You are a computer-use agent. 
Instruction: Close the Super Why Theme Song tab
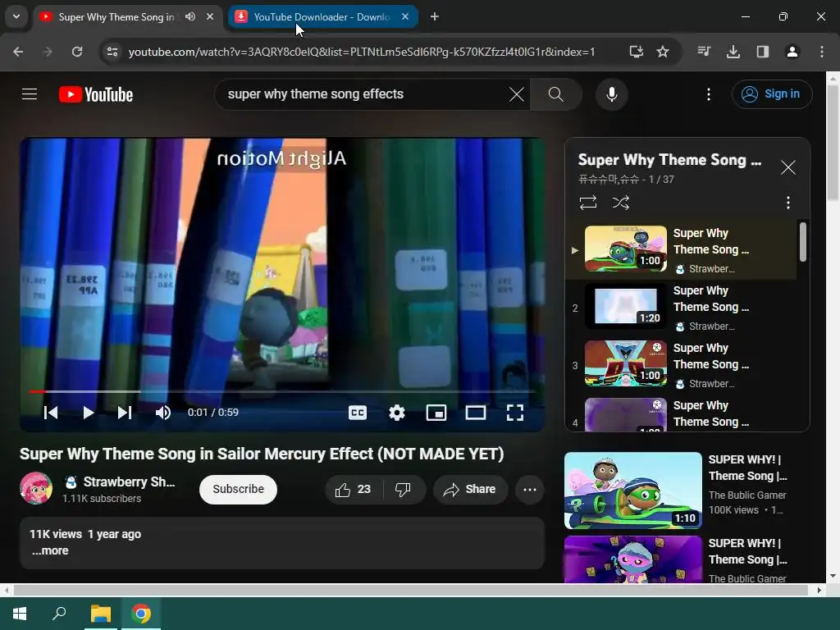pos(210,16)
